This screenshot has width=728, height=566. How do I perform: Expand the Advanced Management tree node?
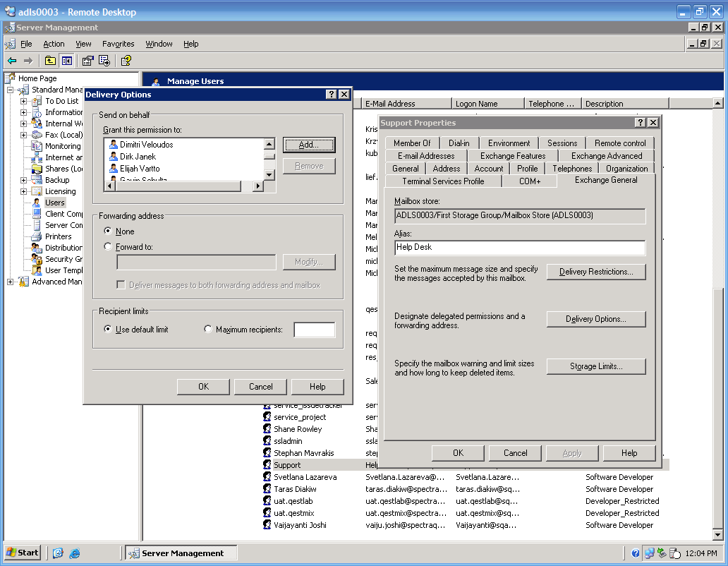point(10,282)
